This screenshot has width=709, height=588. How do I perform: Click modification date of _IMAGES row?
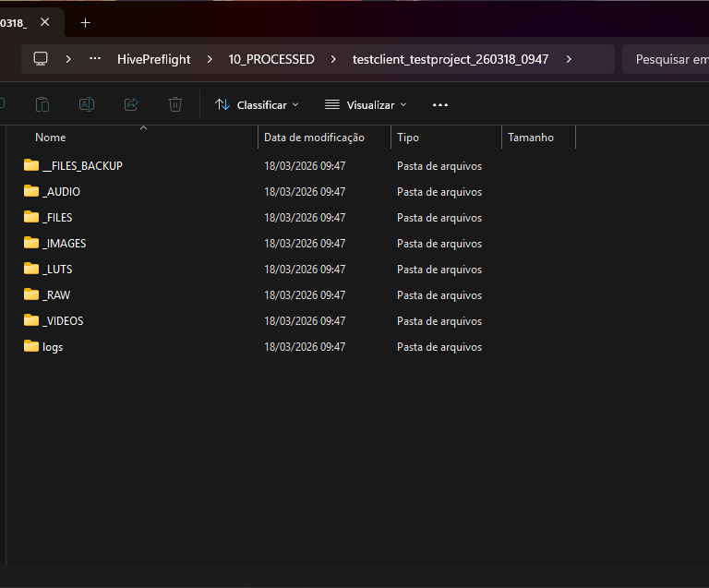[305, 243]
